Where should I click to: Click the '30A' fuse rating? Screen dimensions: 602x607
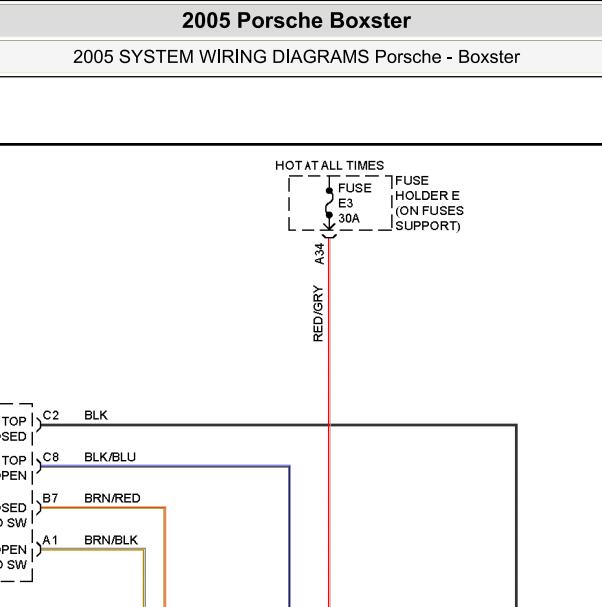click(349, 218)
